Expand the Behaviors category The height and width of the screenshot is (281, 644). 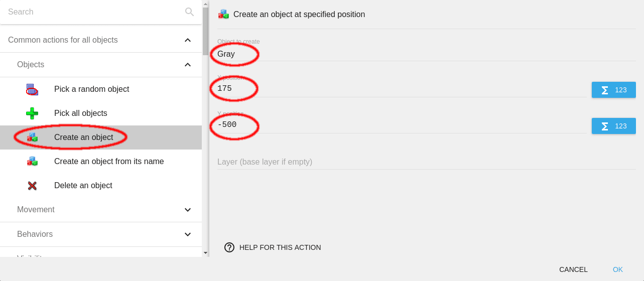pos(188,234)
